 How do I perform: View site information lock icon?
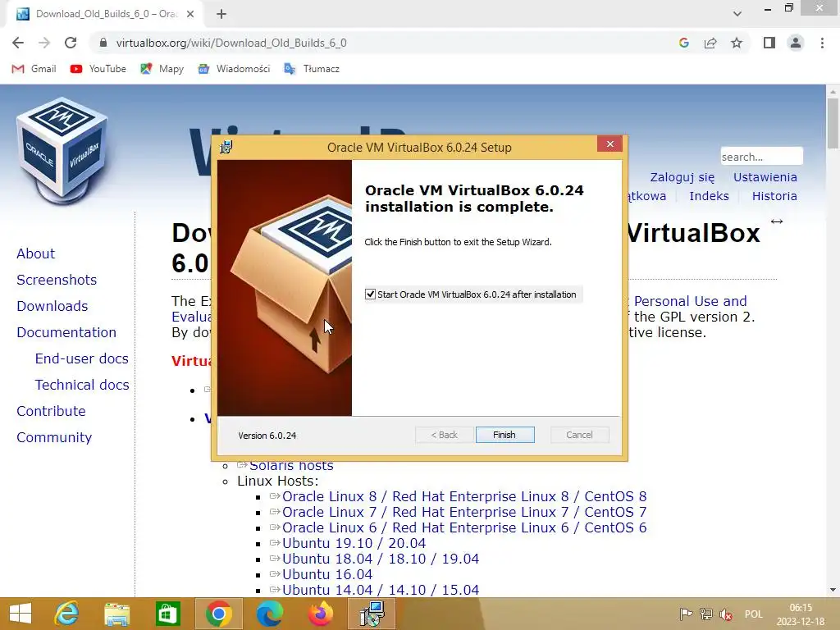click(x=103, y=43)
